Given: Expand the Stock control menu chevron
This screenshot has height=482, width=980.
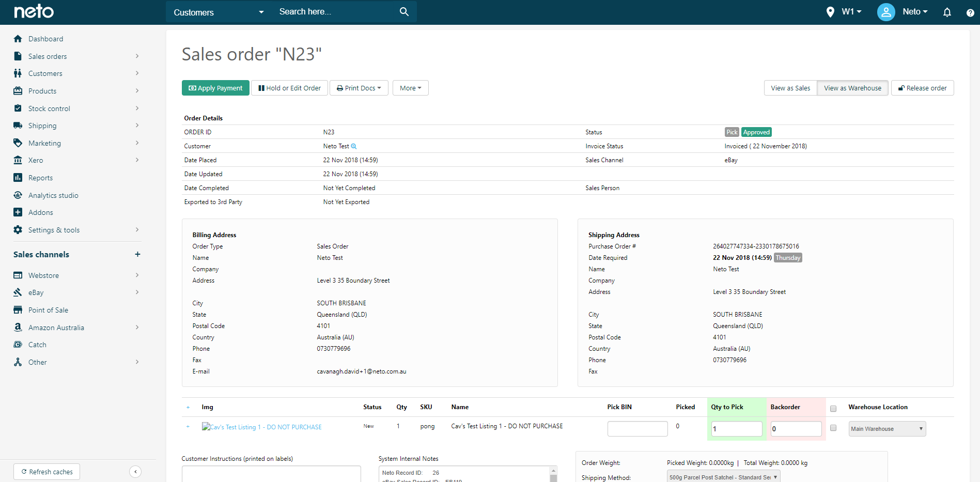Looking at the screenshot, I should click(x=137, y=108).
